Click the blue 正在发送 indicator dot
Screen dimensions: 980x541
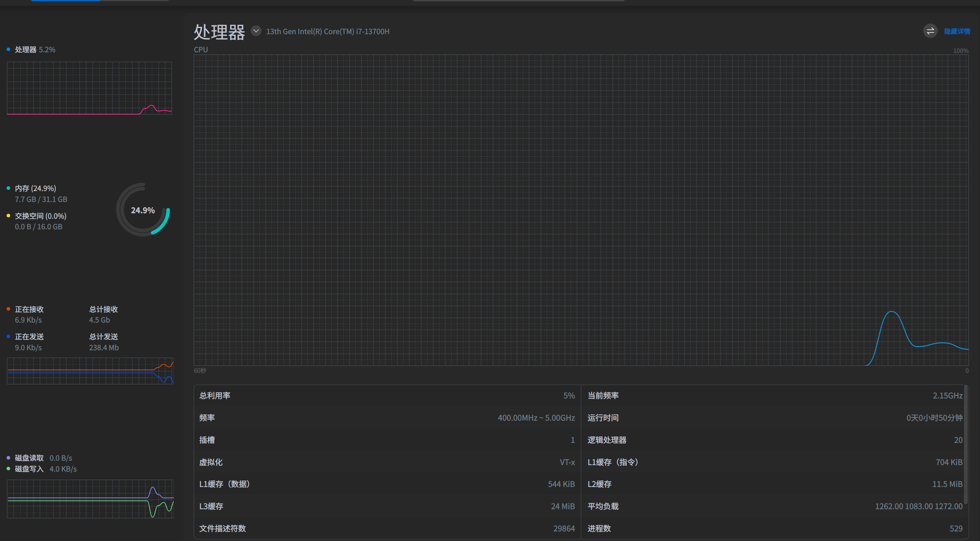(8, 337)
